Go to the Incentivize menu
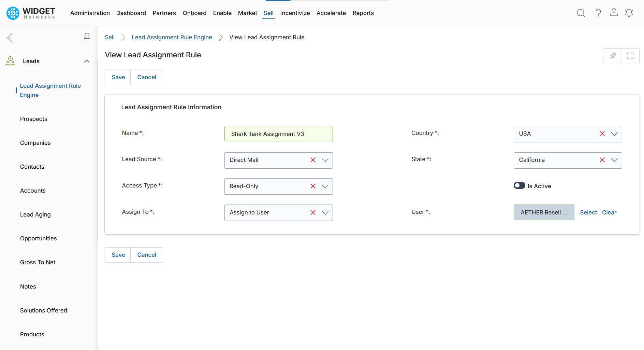This screenshot has height=350, width=644. (x=295, y=13)
